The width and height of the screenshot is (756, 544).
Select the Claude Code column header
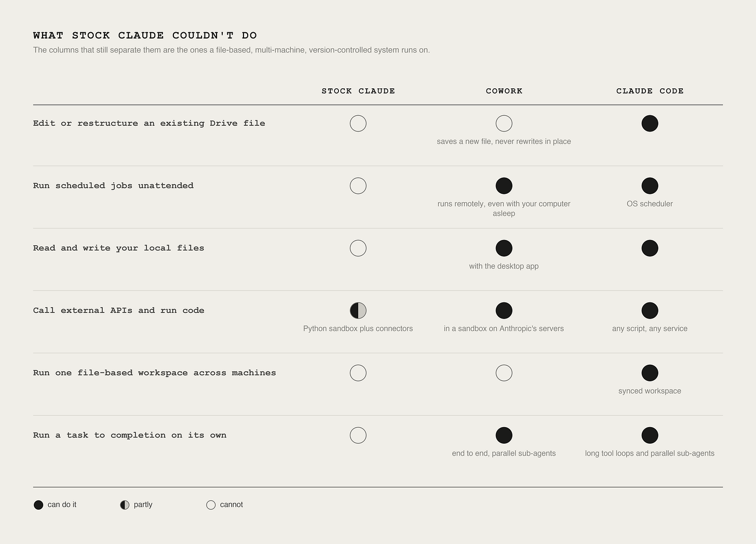650,91
